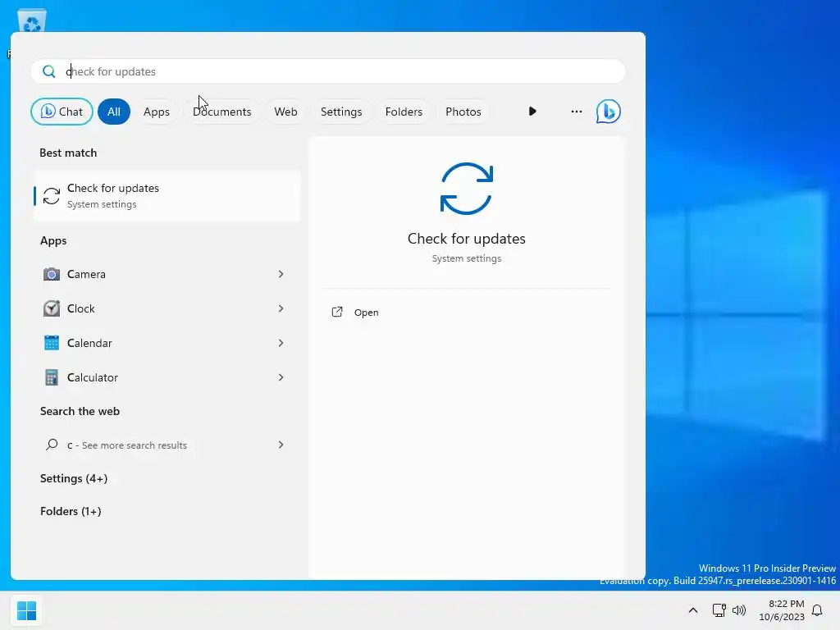This screenshot has width=840, height=630.
Task: Click the Calendar app icon
Action: pos(52,343)
